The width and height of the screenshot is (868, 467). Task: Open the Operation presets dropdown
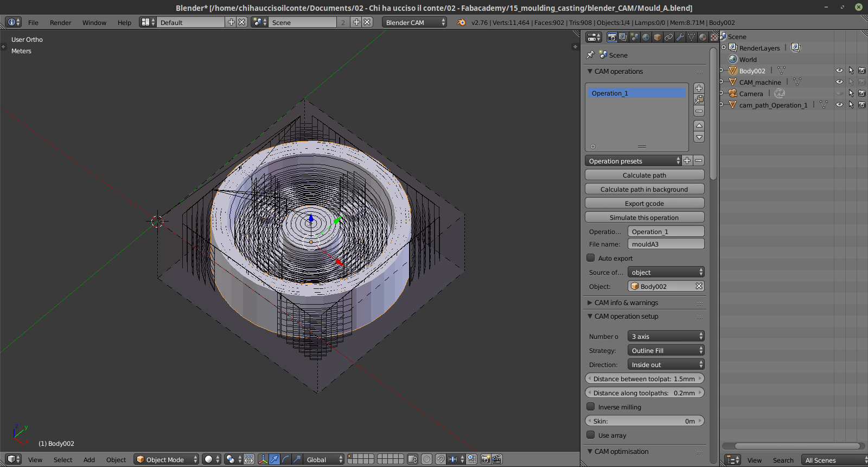[x=633, y=161]
